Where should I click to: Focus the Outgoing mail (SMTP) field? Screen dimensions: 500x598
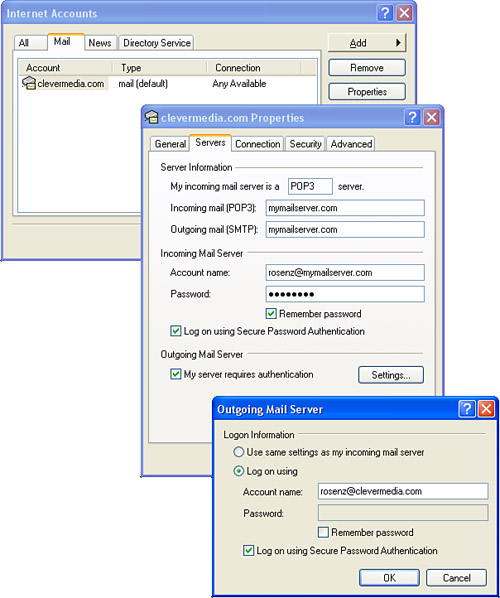pyautogui.click(x=345, y=230)
